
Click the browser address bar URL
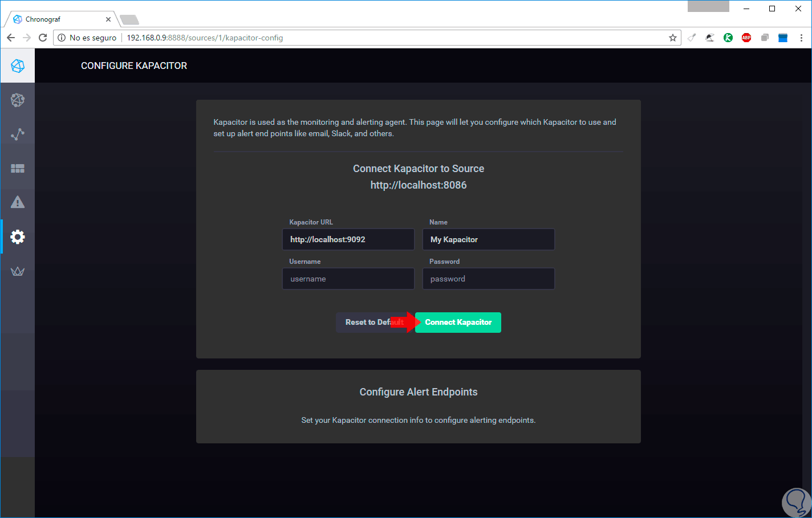[205, 38]
